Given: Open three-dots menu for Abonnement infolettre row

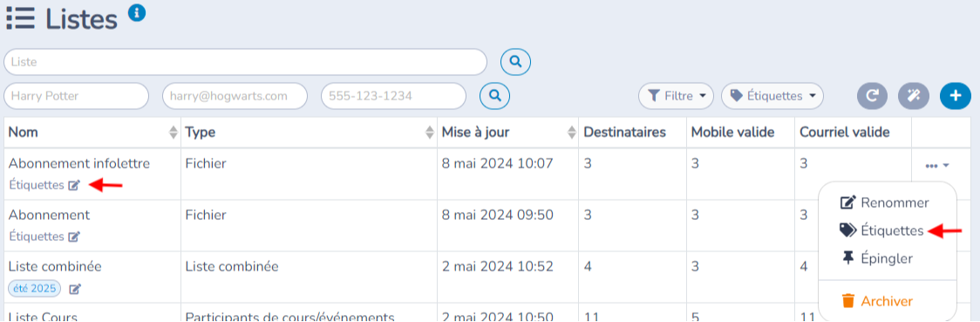Looking at the screenshot, I should tap(937, 166).
